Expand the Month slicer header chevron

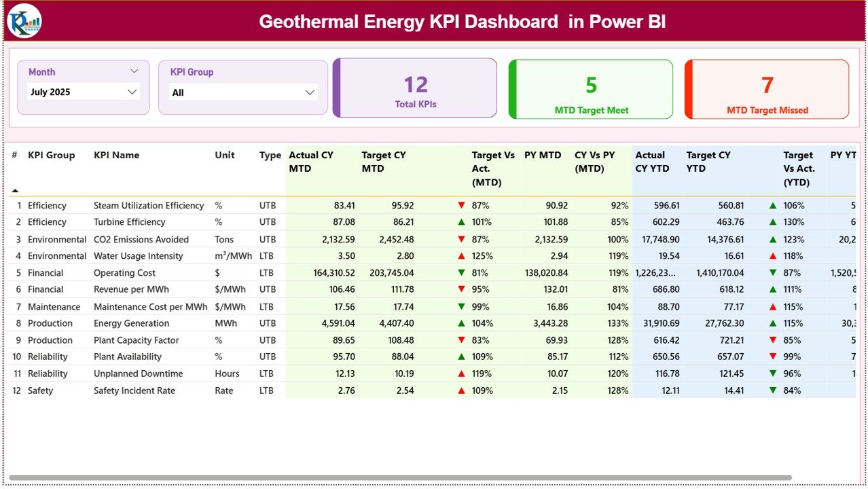(134, 71)
